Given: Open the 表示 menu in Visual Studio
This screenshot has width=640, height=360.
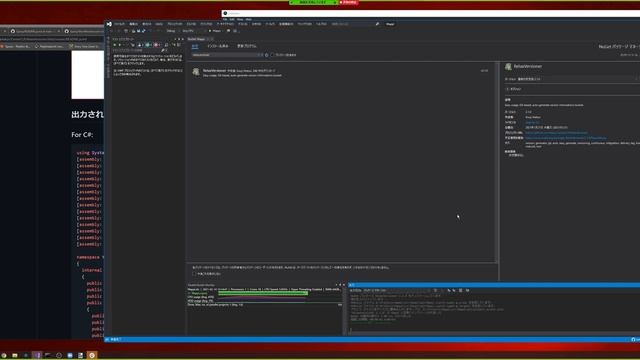Looking at the screenshot, I should tap(147, 24).
